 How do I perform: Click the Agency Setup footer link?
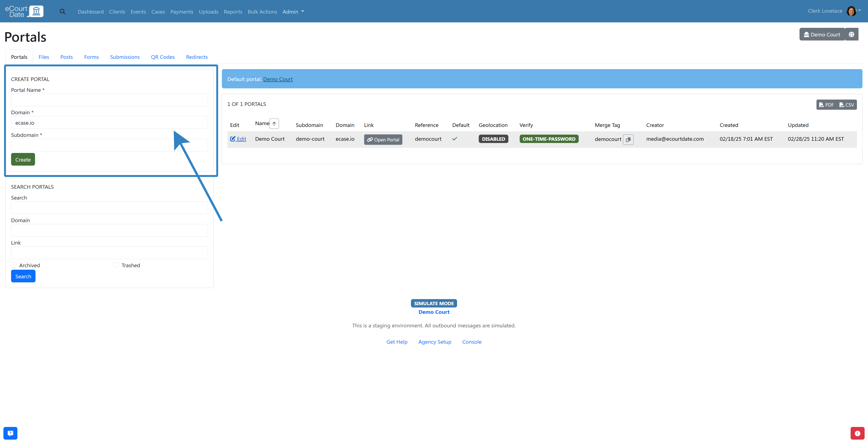pyautogui.click(x=435, y=342)
